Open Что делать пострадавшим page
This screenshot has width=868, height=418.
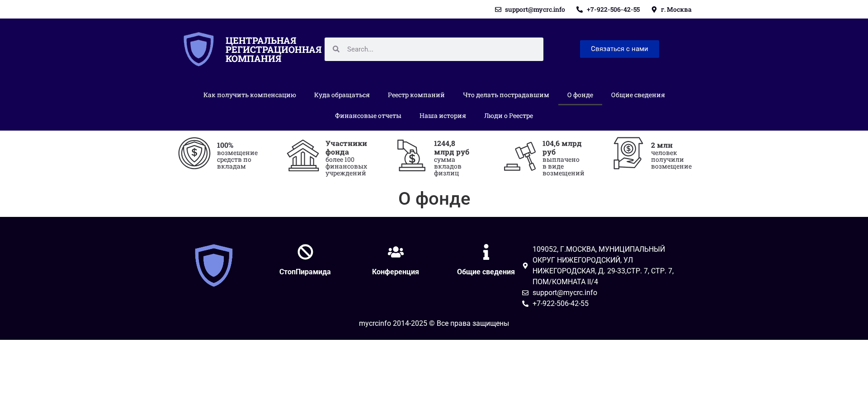(x=506, y=95)
